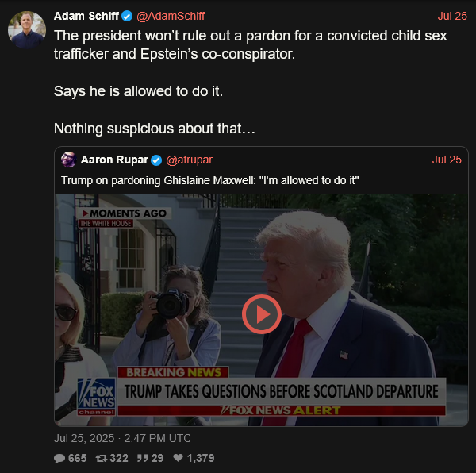Open the quoted tweet's Jul 25 date
476x473 pixels.
[x=447, y=160]
